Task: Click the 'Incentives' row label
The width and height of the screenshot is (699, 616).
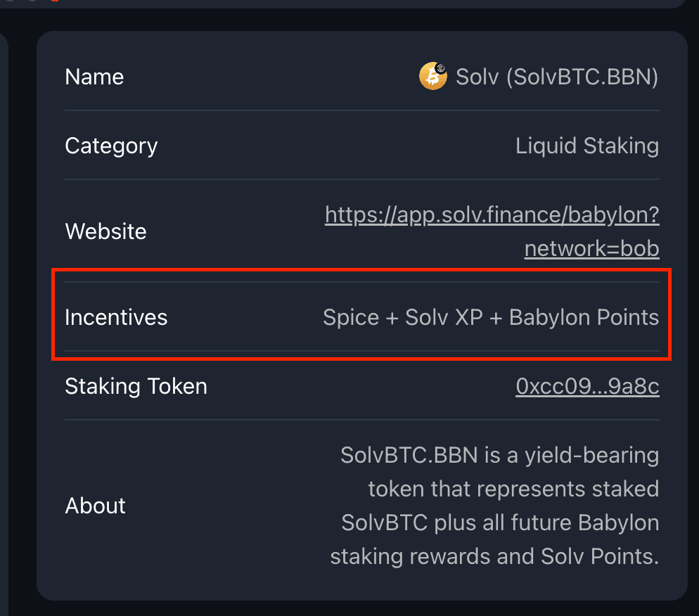Action: point(116,317)
